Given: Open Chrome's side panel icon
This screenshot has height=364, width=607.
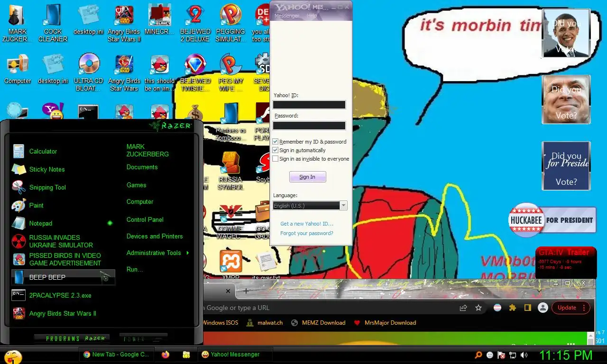Looking at the screenshot, I should (x=527, y=308).
